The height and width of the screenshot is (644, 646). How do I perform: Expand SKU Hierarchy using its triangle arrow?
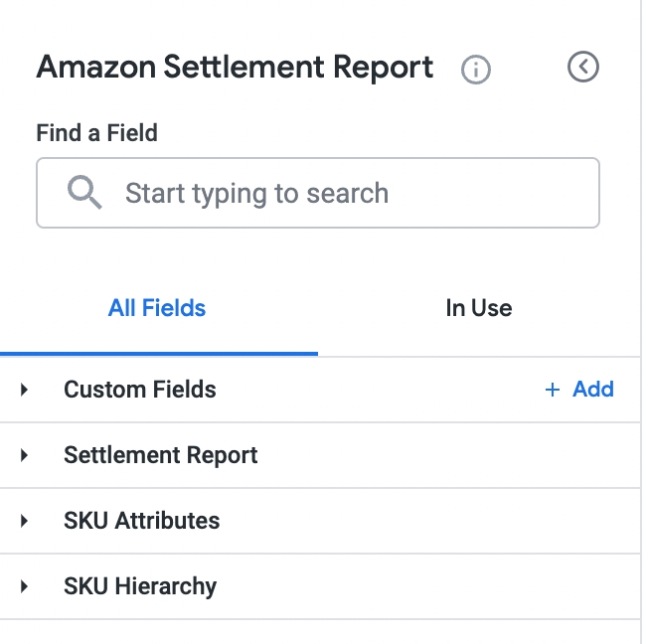tap(25, 586)
